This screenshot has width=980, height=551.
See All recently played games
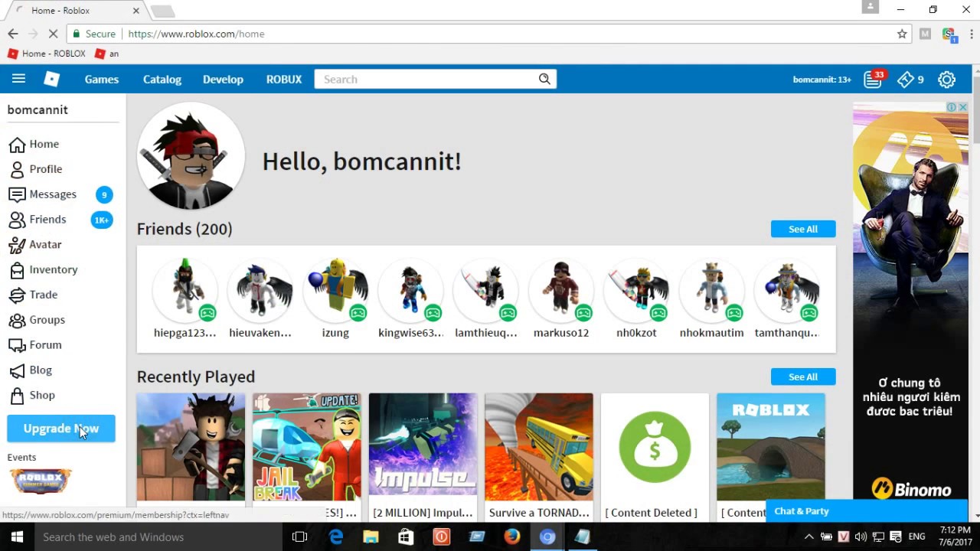tap(803, 377)
